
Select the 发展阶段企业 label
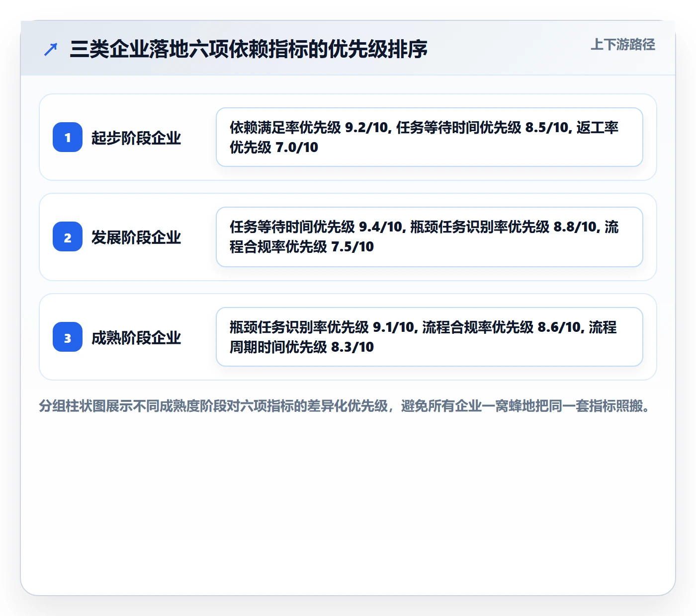point(136,237)
